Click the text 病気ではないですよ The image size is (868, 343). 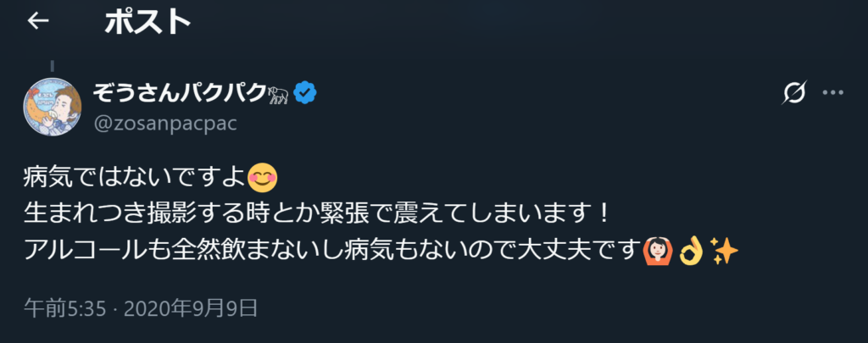[136, 179]
